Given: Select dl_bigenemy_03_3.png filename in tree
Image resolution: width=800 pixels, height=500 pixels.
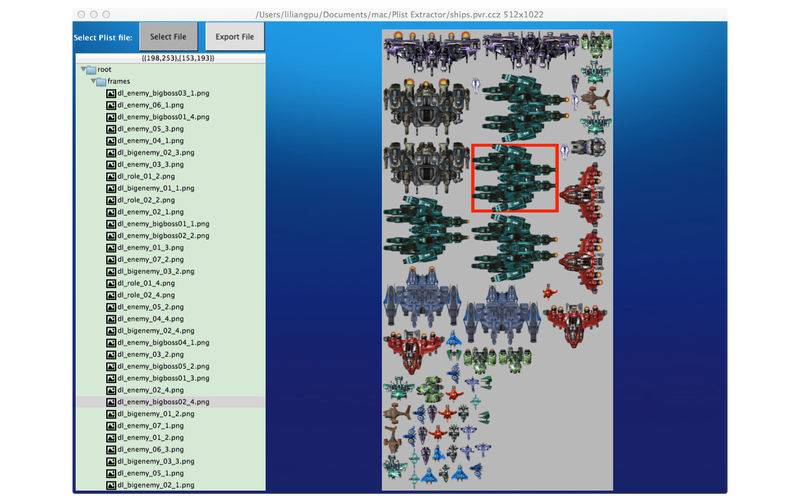Looking at the screenshot, I should coord(156,461).
